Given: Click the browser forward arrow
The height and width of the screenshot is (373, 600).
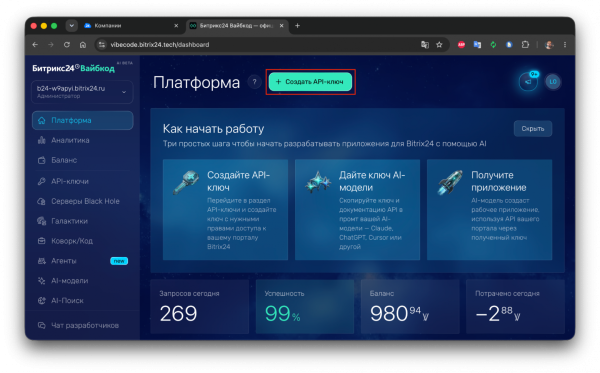Looking at the screenshot, I should click(x=51, y=45).
